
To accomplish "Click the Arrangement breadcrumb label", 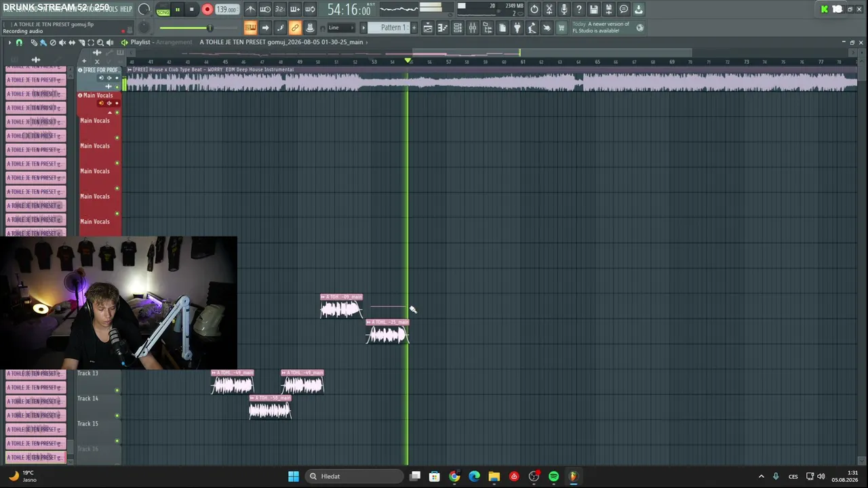I will click(x=174, y=42).
